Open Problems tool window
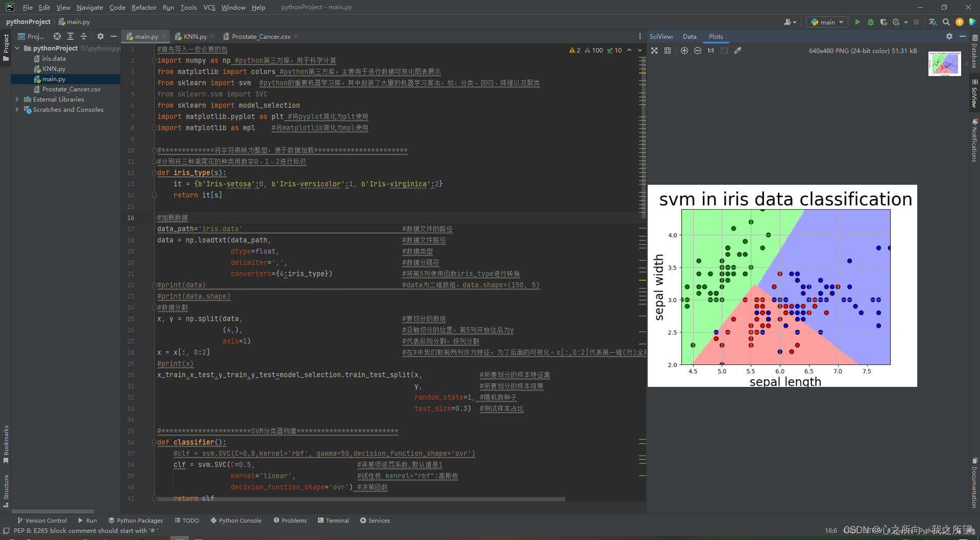The width and height of the screenshot is (980, 540). pos(290,520)
